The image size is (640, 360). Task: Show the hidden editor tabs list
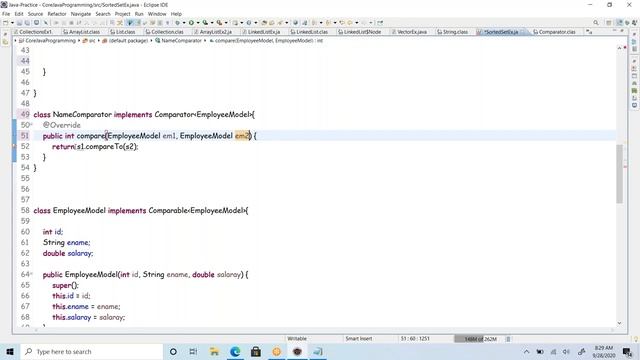pyautogui.click(x=589, y=31)
